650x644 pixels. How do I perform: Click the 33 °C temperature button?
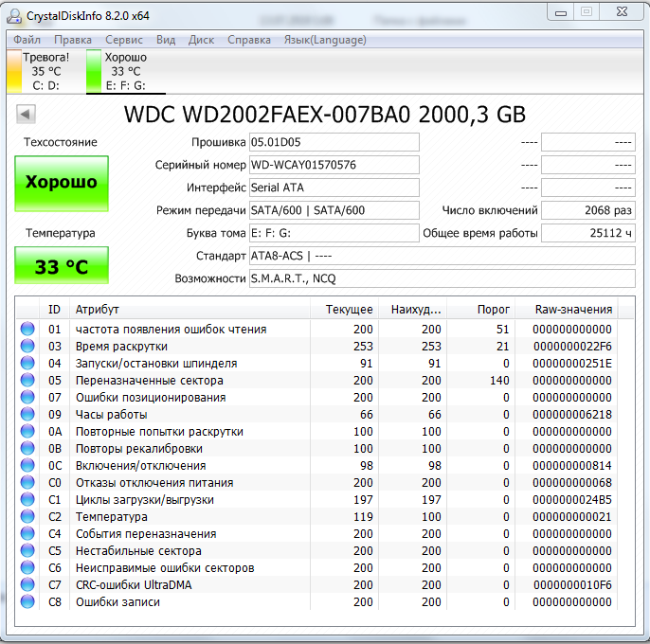[x=62, y=265]
